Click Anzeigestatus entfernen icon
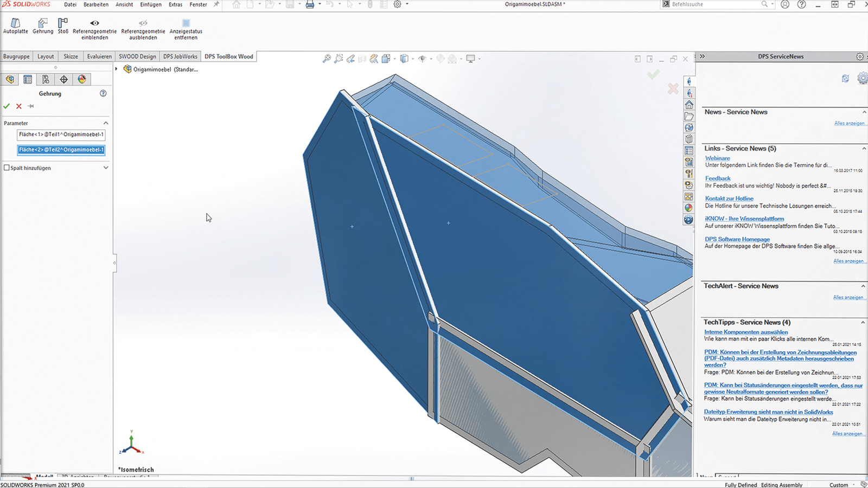Screen dimensions: 868x488 point(186,23)
